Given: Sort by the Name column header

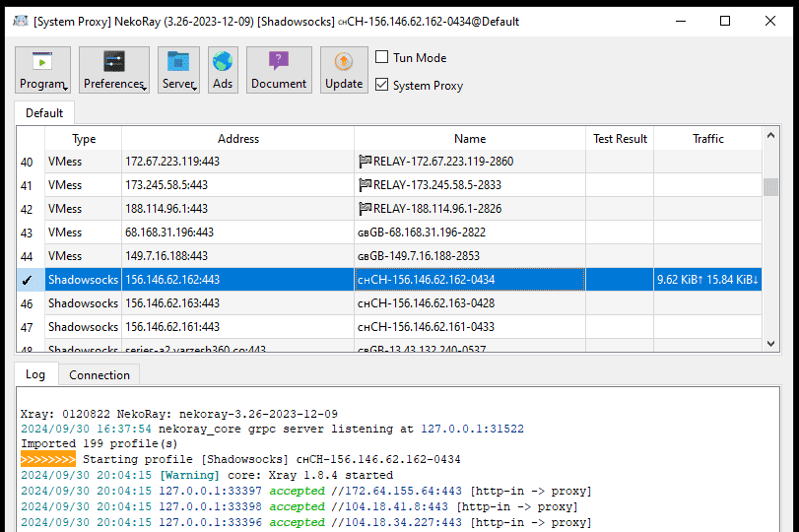Looking at the screenshot, I should (x=470, y=139).
